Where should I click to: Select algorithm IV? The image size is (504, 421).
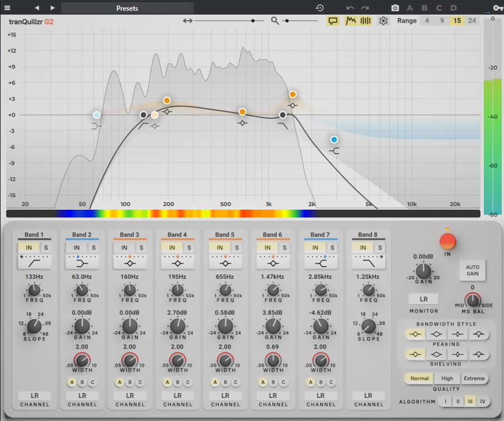[483, 401]
